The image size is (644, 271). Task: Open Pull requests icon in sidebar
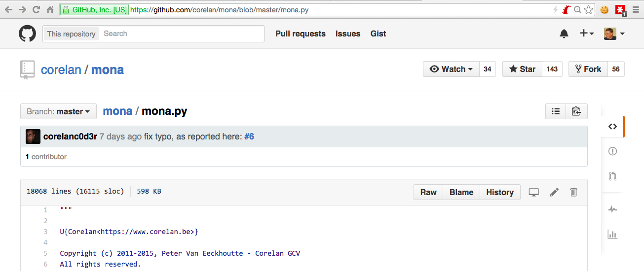(612, 176)
